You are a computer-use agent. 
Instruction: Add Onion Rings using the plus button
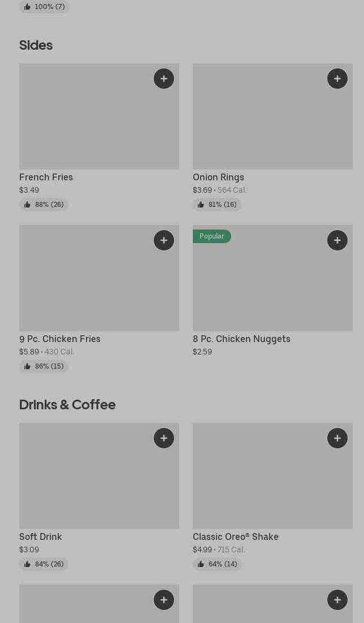click(x=337, y=79)
